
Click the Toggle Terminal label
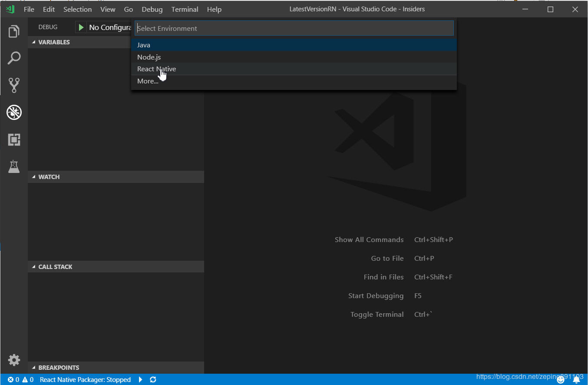pyautogui.click(x=377, y=315)
